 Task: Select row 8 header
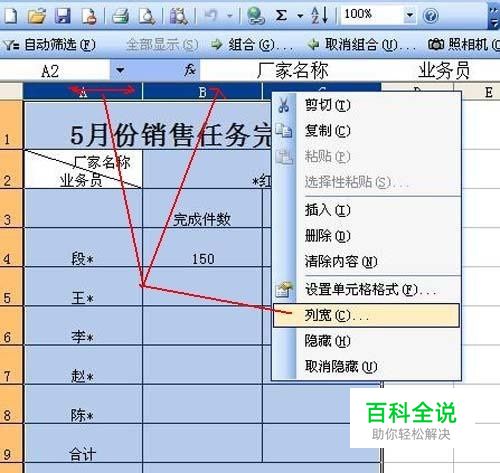coord(11,404)
